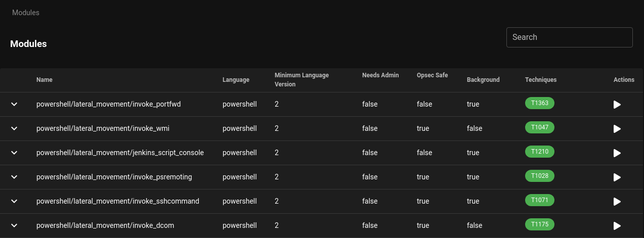Select the T1210 technique chip
This screenshot has width=644, height=238.
(540, 152)
